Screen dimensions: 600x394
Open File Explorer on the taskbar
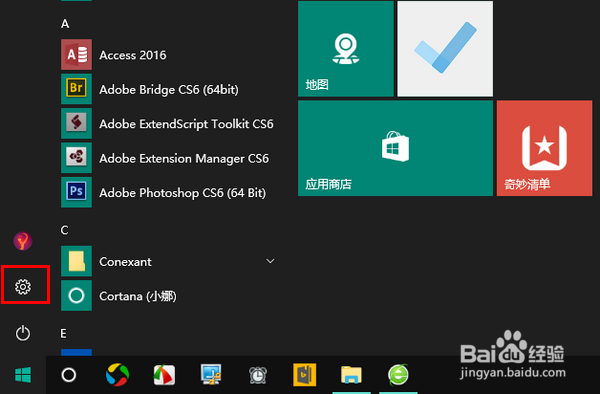click(351, 375)
